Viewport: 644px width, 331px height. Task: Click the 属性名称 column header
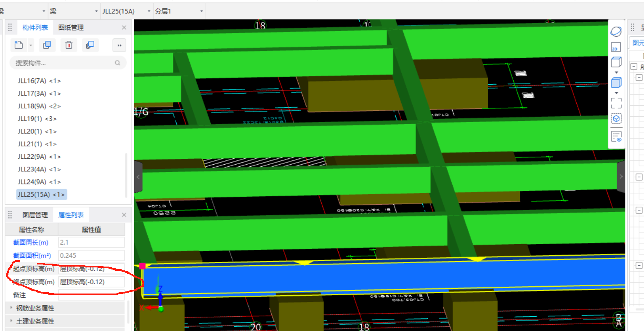click(32, 230)
